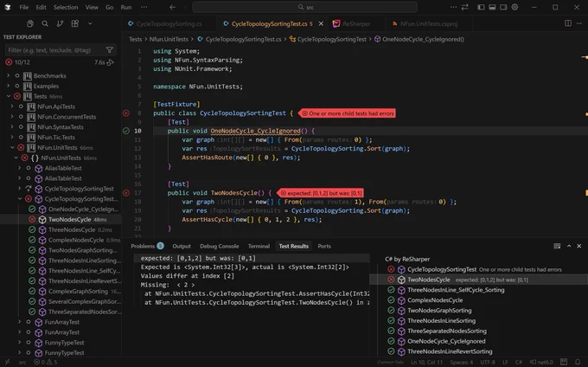The width and height of the screenshot is (588, 367).
Task: Expand the NFun.ApiTests node
Action: (12, 106)
